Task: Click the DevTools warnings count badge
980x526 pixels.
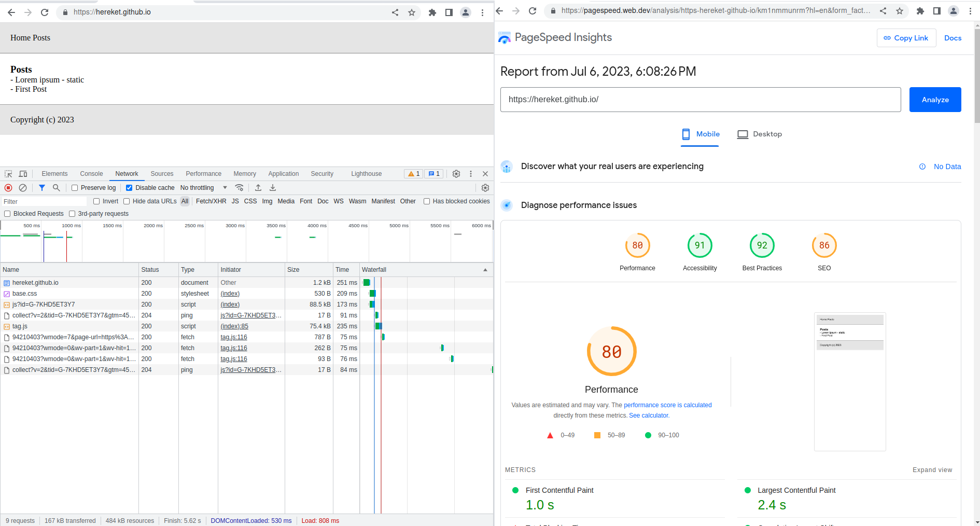Action: (x=414, y=174)
